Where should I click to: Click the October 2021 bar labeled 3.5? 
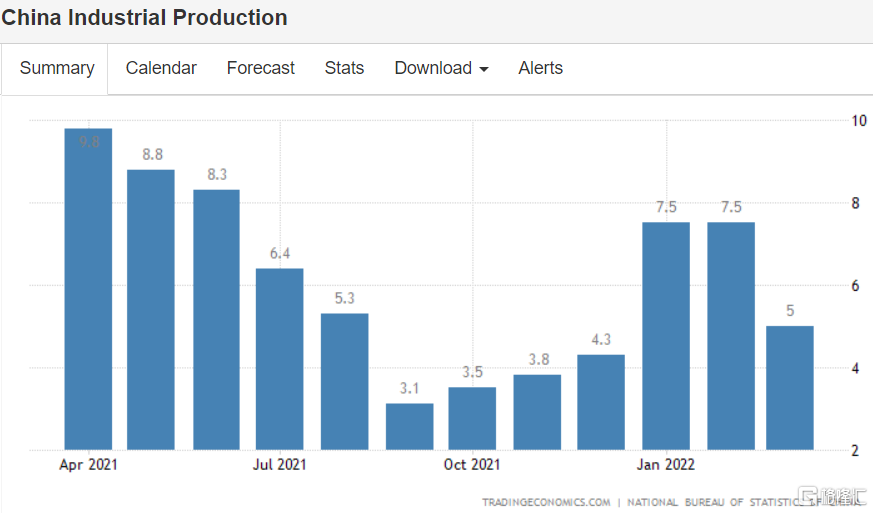pyautogui.click(x=472, y=418)
